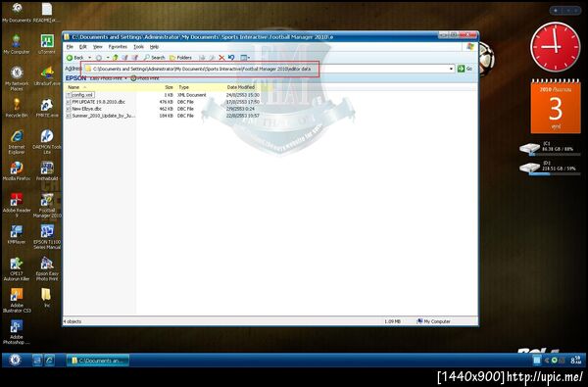Open the Views dropdown button
The image size is (588, 387).
coord(245,58)
